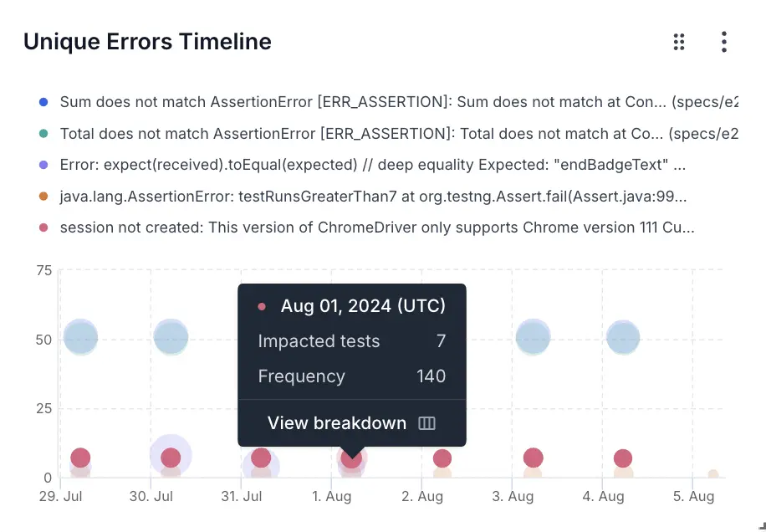Toggle the 'expect(received).toEqual' legend series
The width and height of the screenshot is (766, 532).
[372, 165]
